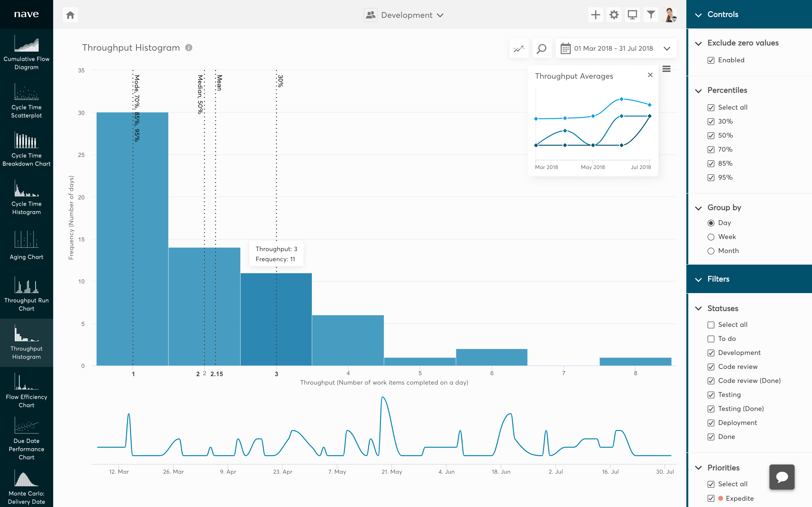Viewport: 812px width, 507px height.
Task: Open the board settings gear
Action: pos(614,14)
